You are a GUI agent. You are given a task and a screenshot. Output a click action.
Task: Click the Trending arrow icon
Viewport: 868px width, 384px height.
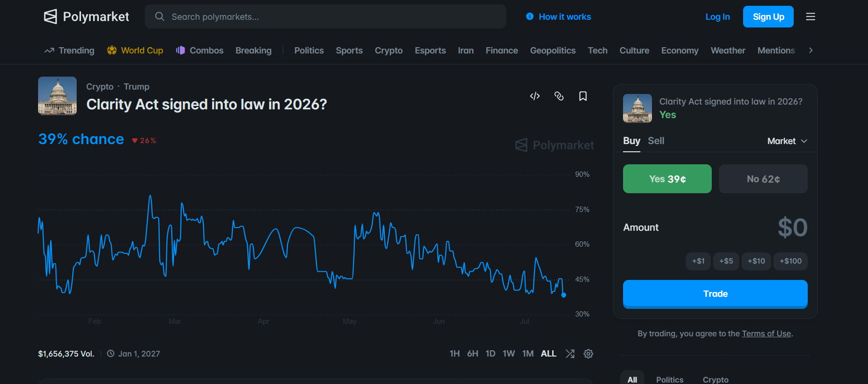point(49,51)
